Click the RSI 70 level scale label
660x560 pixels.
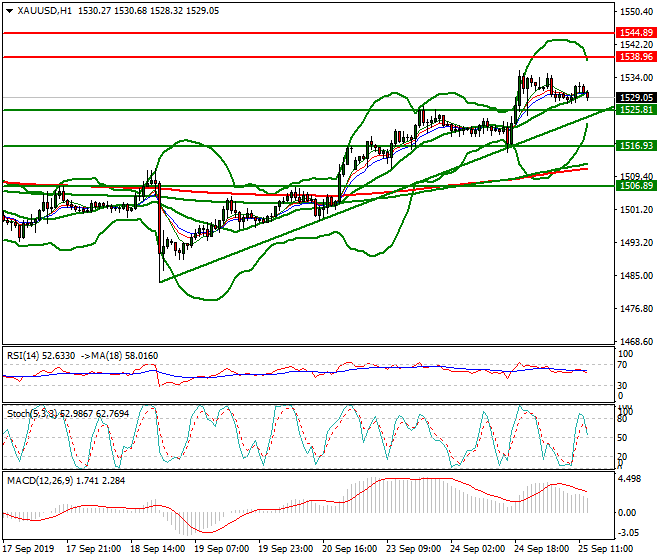coord(622,365)
